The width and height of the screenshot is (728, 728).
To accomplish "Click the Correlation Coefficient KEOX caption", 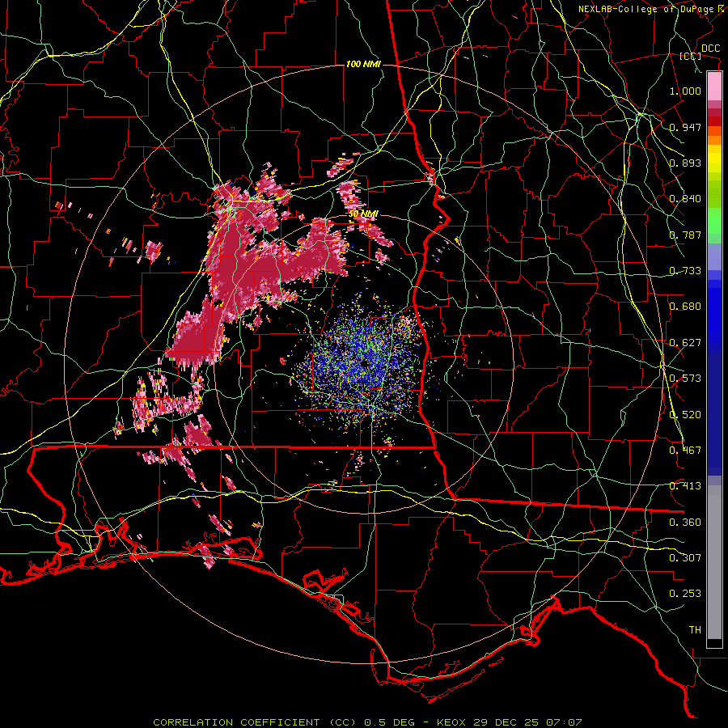I will [x=367, y=722].
